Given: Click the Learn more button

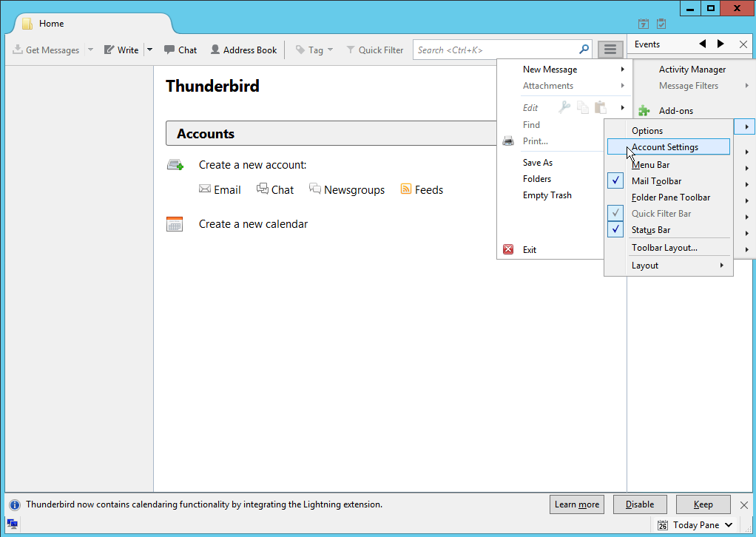Looking at the screenshot, I should coord(577,504).
